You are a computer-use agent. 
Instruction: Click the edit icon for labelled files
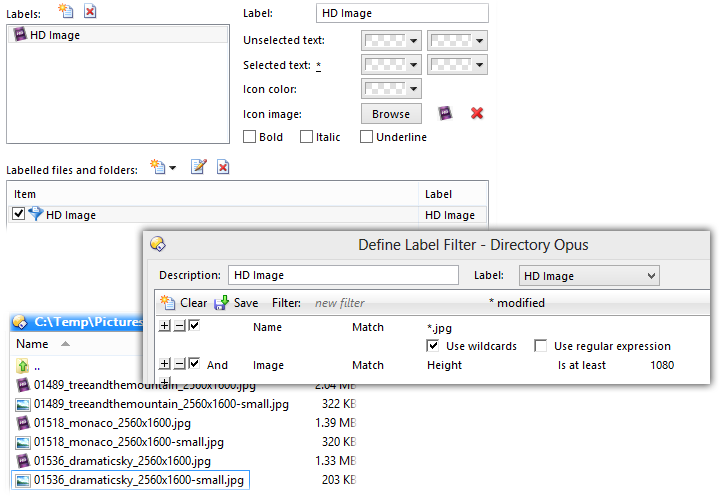(198, 168)
